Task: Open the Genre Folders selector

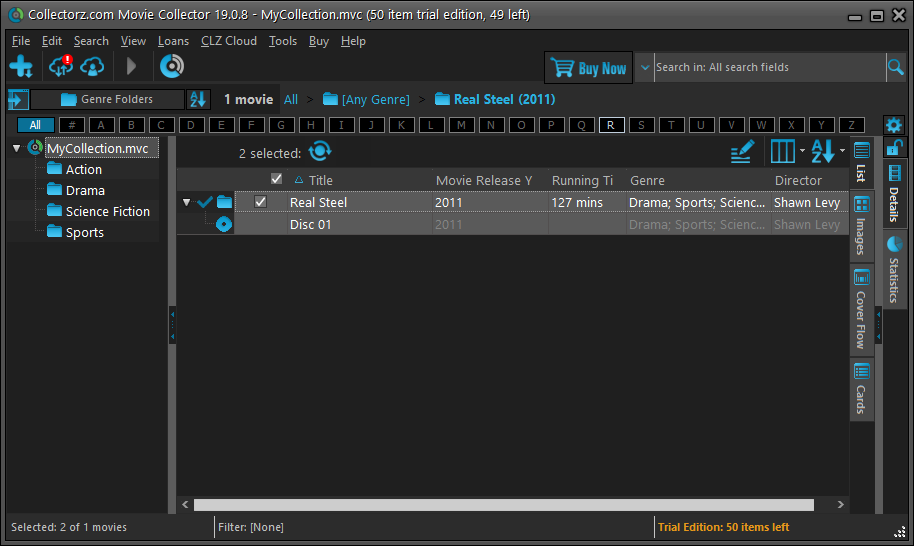Action: tap(107, 100)
